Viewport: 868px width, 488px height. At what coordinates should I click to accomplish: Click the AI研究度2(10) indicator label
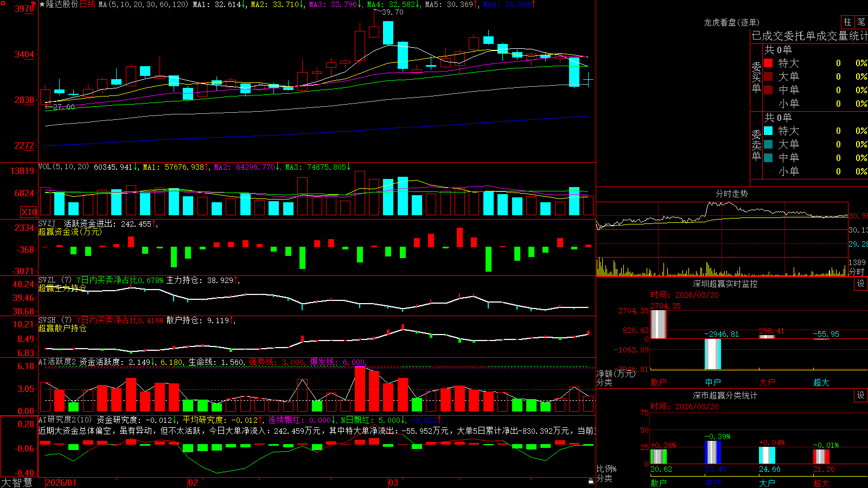click(x=65, y=420)
